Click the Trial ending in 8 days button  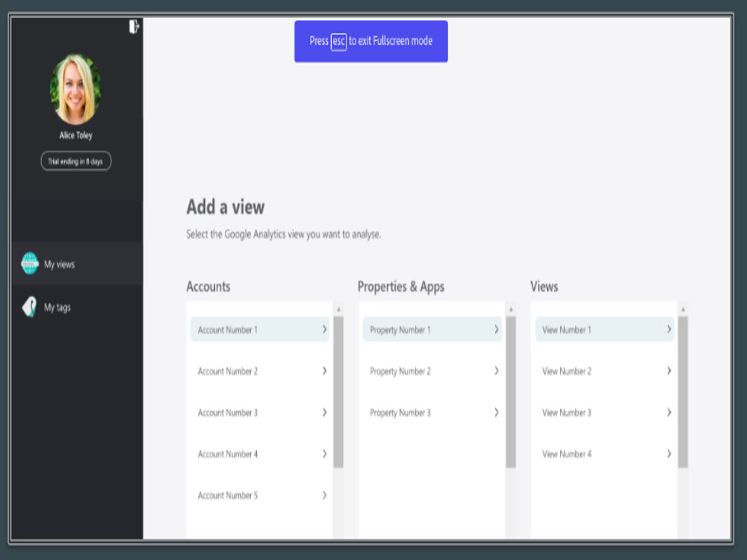coord(75,161)
